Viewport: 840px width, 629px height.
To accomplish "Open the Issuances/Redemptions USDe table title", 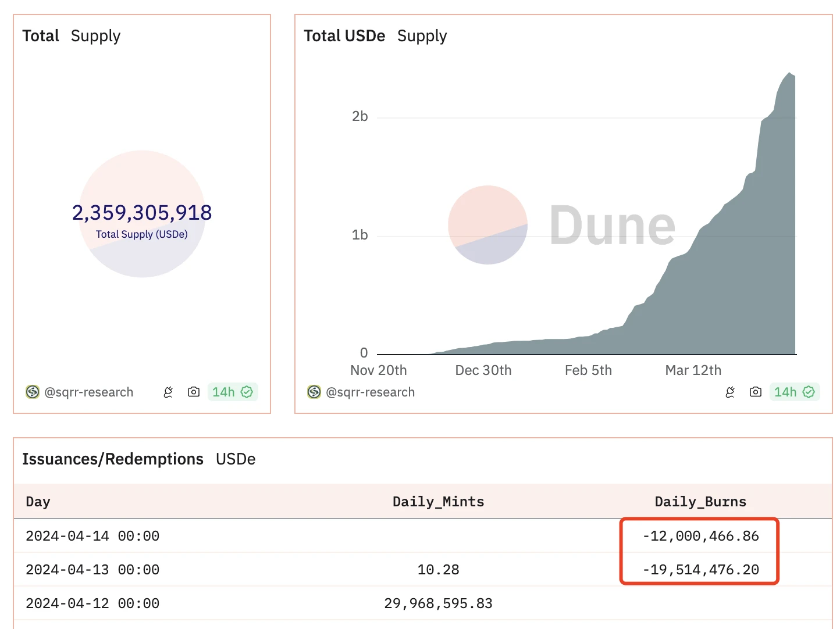I will [x=138, y=459].
